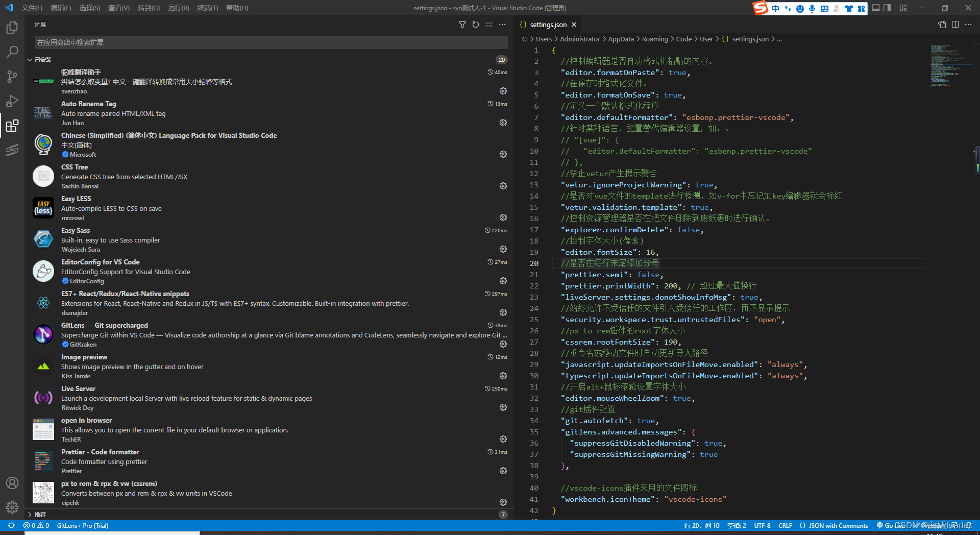Click the remote window status bar icon

[11, 525]
